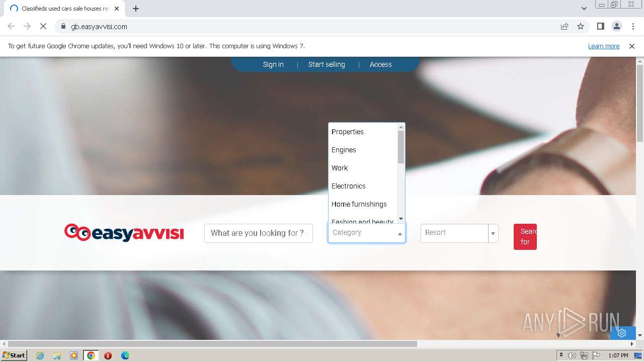This screenshot has height=362, width=644.
Task: Select Electronics category
Action: click(363, 186)
